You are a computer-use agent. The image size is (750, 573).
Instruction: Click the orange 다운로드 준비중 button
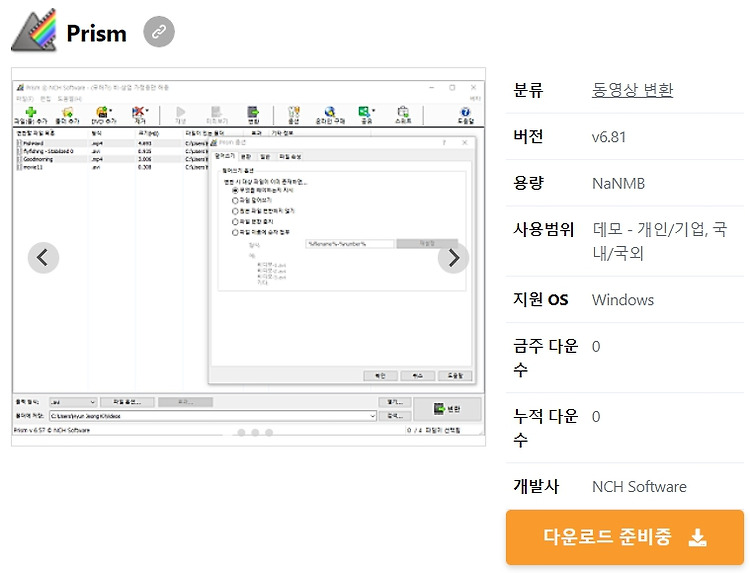(625, 537)
